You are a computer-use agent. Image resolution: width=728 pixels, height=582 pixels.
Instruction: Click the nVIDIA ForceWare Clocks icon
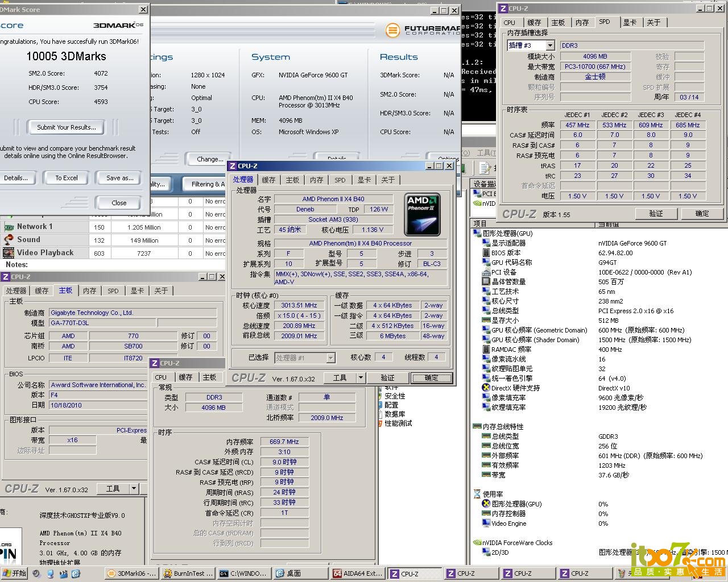477,543
